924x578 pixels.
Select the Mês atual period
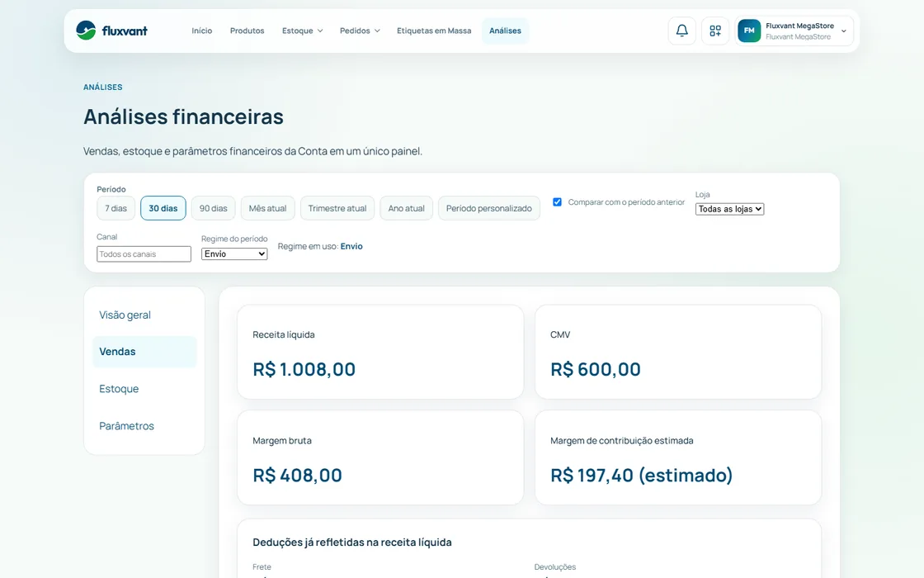[267, 208]
